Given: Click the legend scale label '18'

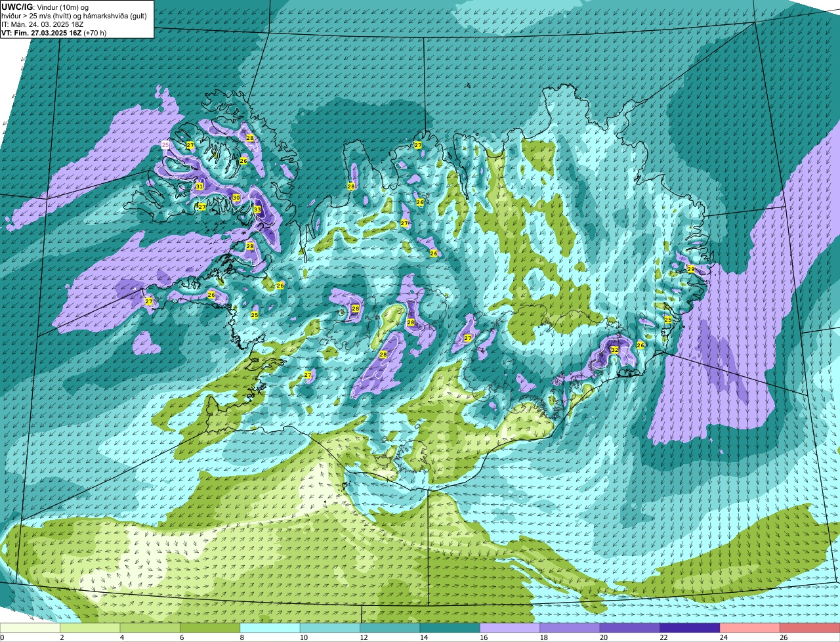Looking at the screenshot, I should point(543,637).
